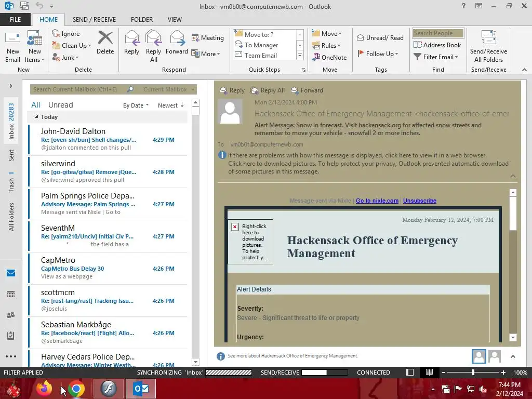Switch to Calendar view icon
Viewport: 532px width, 399px height.
coord(11,294)
